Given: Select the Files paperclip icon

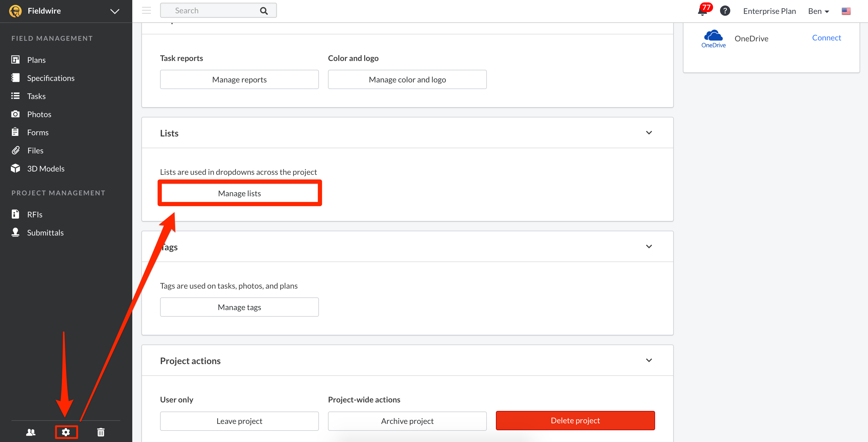Looking at the screenshot, I should click(15, 150).
